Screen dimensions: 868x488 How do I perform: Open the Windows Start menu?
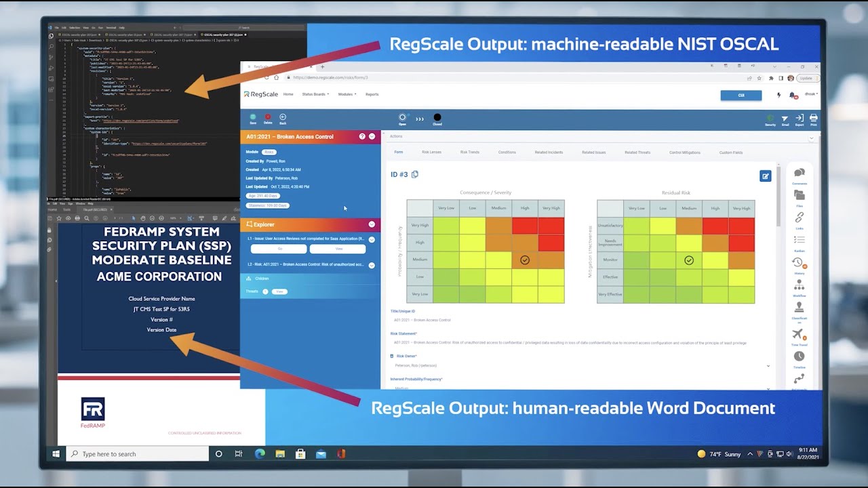click(56, 453)
